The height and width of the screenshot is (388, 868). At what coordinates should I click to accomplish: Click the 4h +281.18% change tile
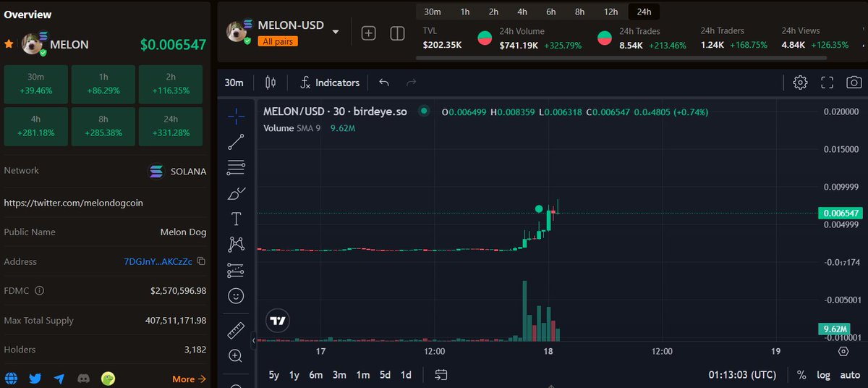[x=36, y=126]
